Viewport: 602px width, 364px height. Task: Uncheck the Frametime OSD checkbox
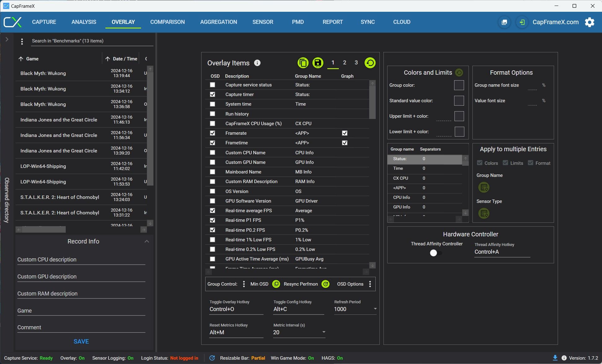(x=212, y=143)
